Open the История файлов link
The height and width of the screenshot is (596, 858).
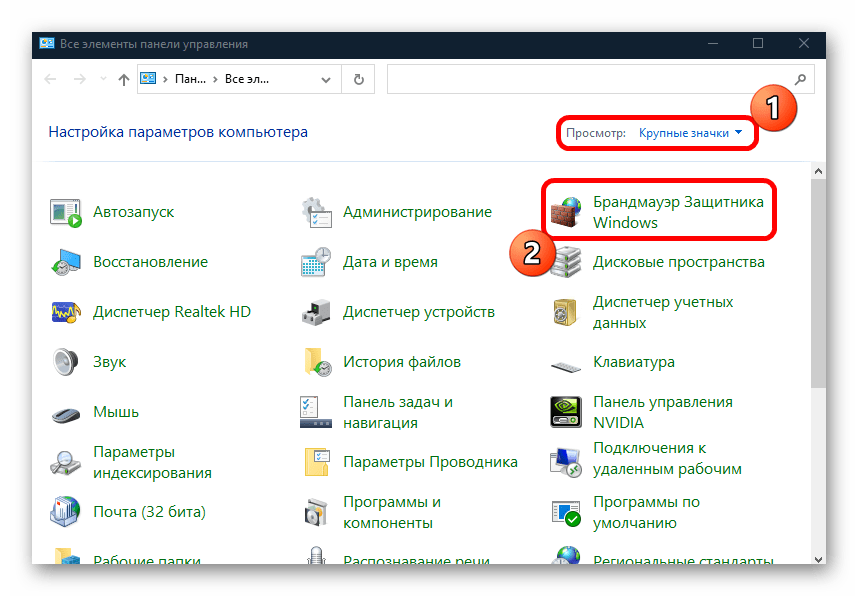click(402, 362)
